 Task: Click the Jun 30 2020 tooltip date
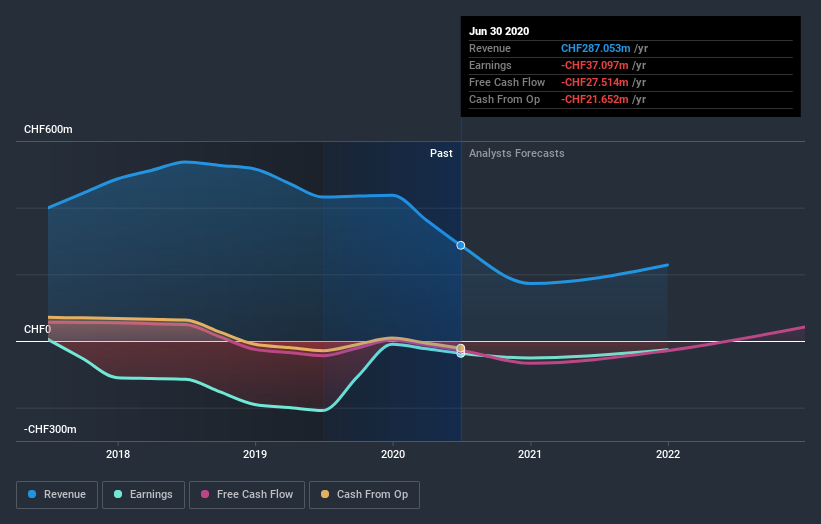pyautogui.click(x=499, y=31)
